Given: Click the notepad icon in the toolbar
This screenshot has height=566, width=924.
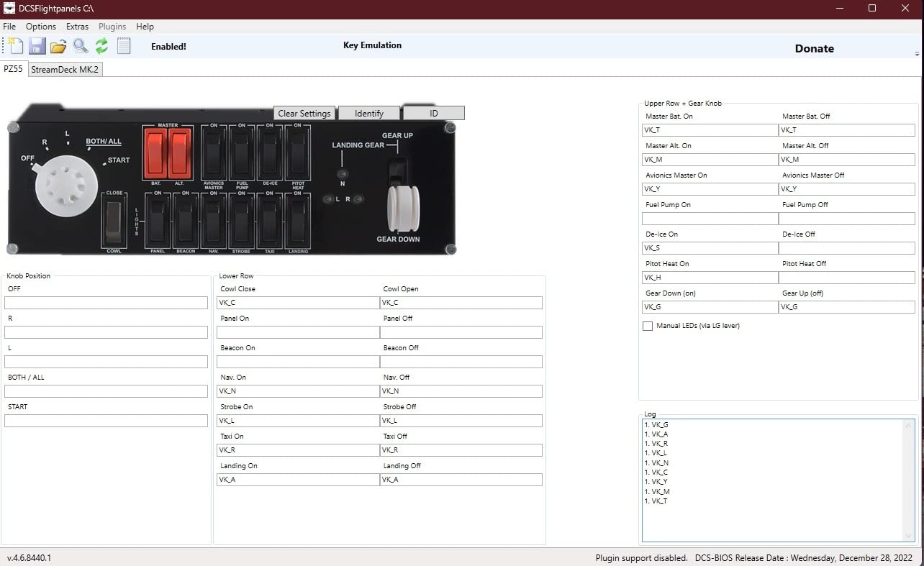Looking at the screenshot, I should [x=124, y=46].
